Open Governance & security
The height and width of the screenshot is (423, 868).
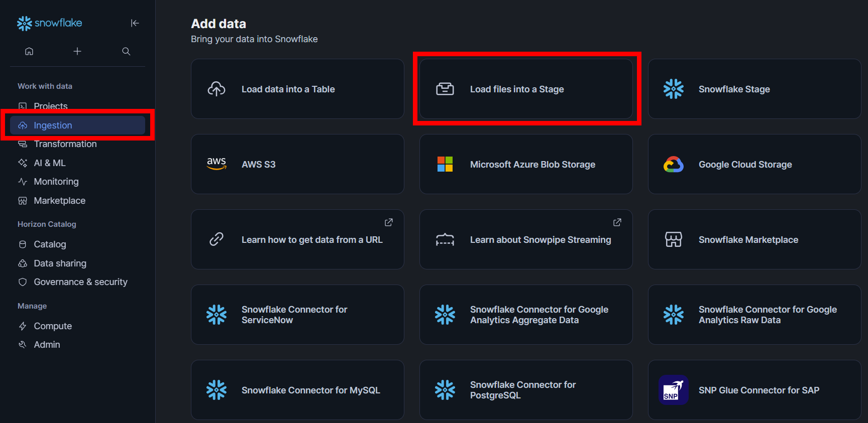click(80, 282)
